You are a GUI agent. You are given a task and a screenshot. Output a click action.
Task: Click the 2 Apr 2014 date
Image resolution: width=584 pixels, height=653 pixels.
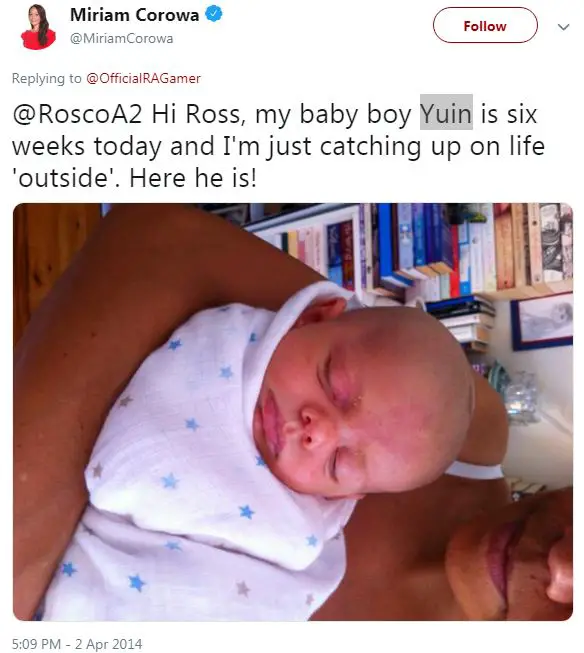pyautogui.click(x=109, y=644)
